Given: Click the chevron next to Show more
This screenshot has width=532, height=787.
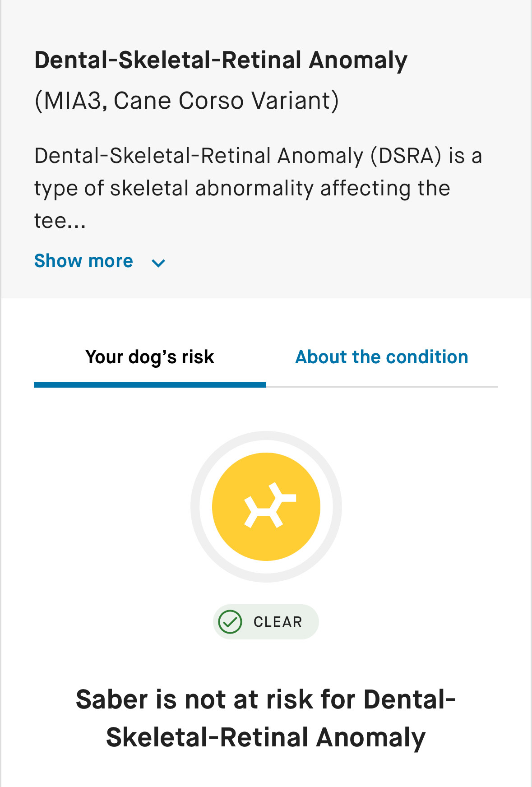Looking at the screenshot, I should [158, 263].
